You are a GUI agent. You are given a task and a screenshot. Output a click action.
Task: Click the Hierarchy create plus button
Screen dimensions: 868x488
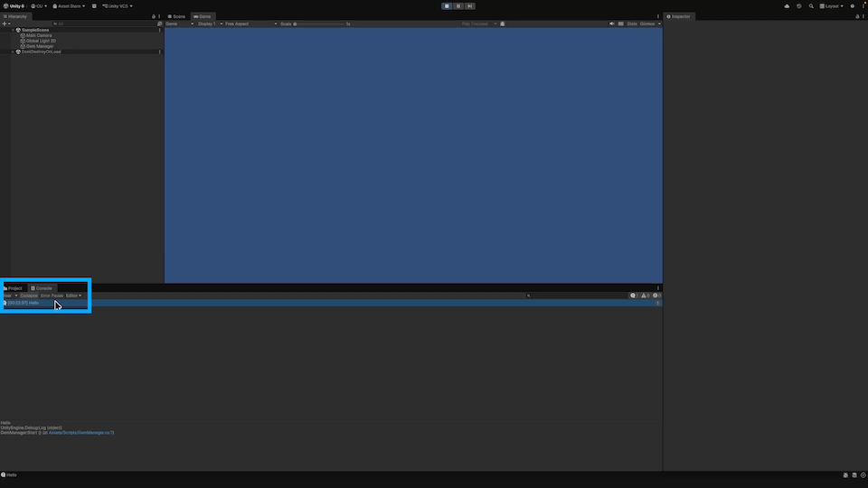click(5, 23)
